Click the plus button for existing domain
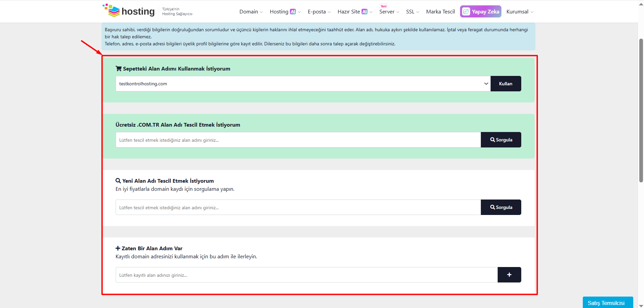Viewport: 644px width, 308px height. click(509, 275)
